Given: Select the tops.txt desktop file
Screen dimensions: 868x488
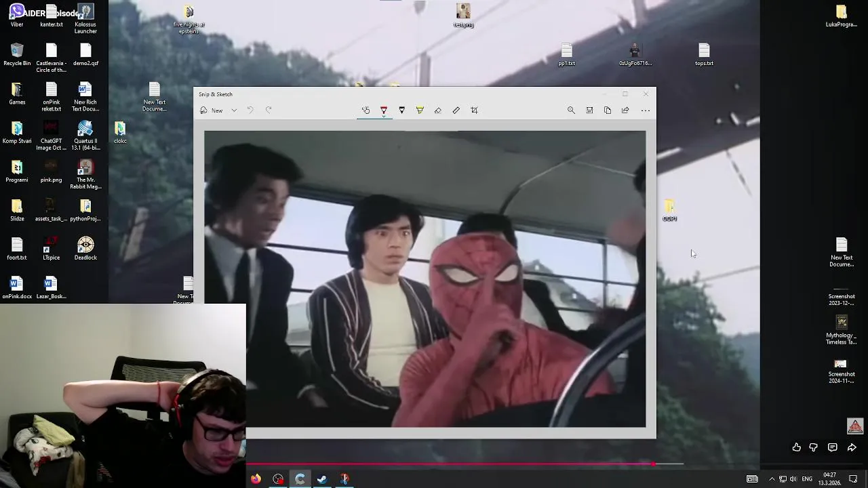Looking at the screenshot, I should click(704, 55).
